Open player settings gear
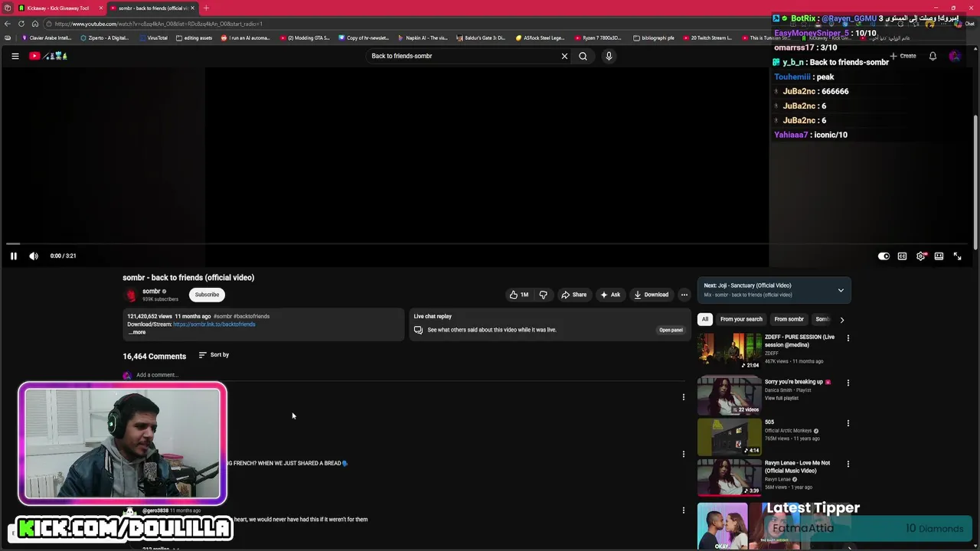This screenshot has width=980, height=551. pos(921,256)
